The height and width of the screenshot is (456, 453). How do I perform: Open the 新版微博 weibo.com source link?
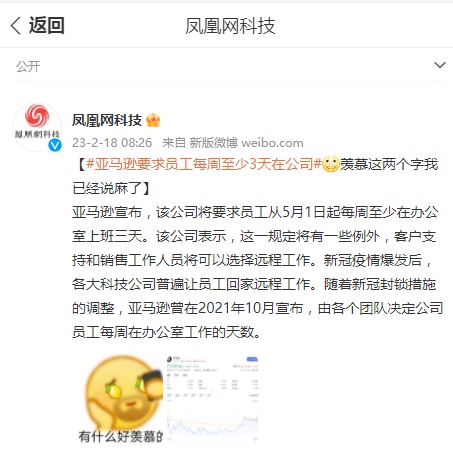coord(246,143)
